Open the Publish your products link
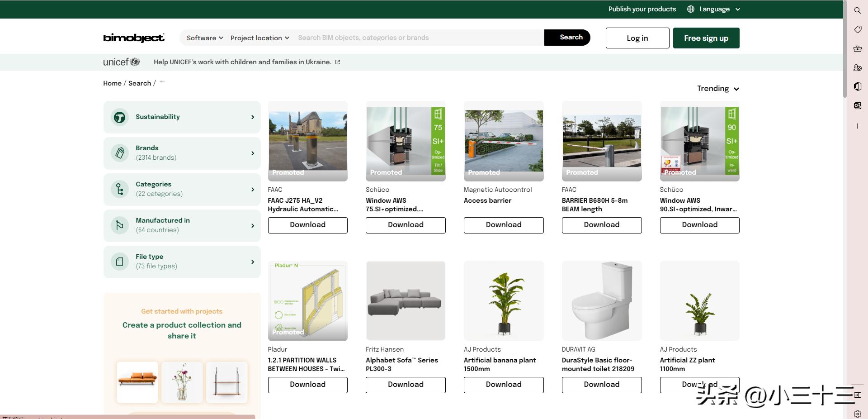868x419 pixels. pyautogui.click(x=642, y=9)
